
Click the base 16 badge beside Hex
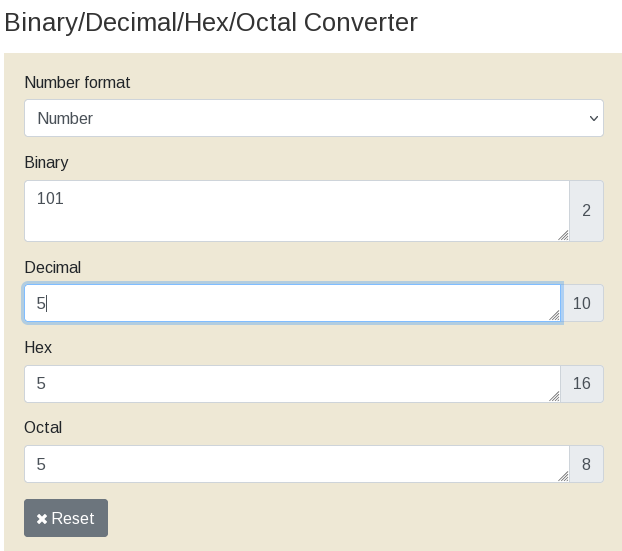coord(582,384)
